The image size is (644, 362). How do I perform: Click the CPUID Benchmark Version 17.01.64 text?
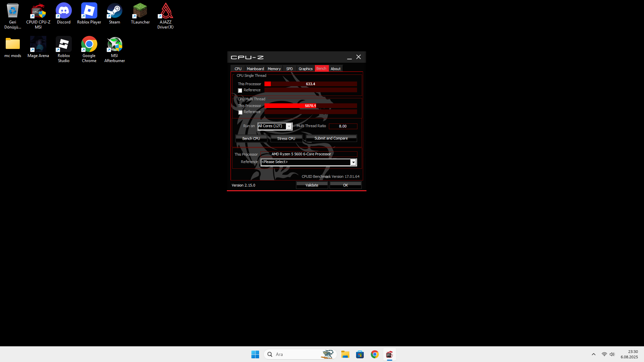[331, 176]
